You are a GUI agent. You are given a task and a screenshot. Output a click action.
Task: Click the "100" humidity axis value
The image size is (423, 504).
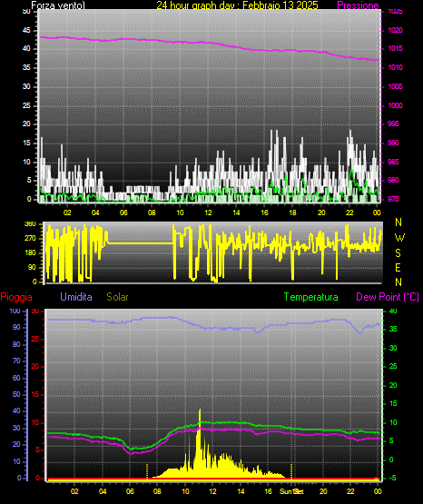point(15,311)
